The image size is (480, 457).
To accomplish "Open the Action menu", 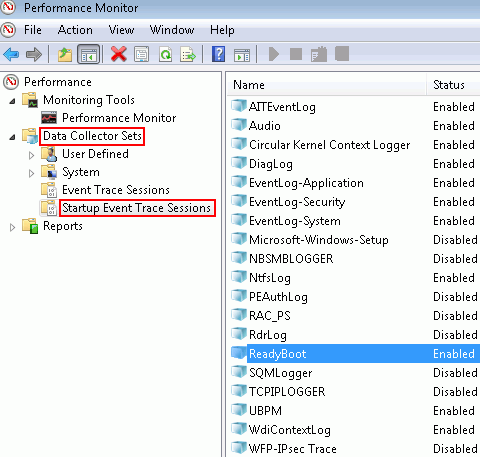I will coord(75,30).
